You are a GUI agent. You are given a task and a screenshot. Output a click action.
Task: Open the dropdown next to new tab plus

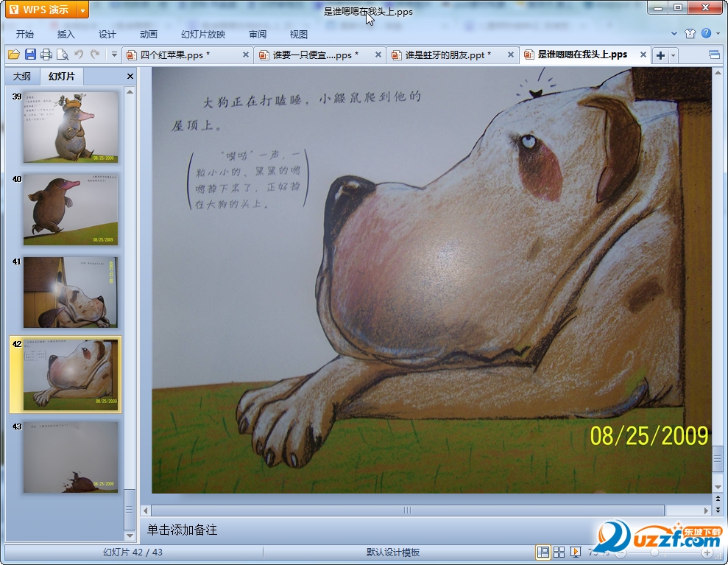point(673,56)
